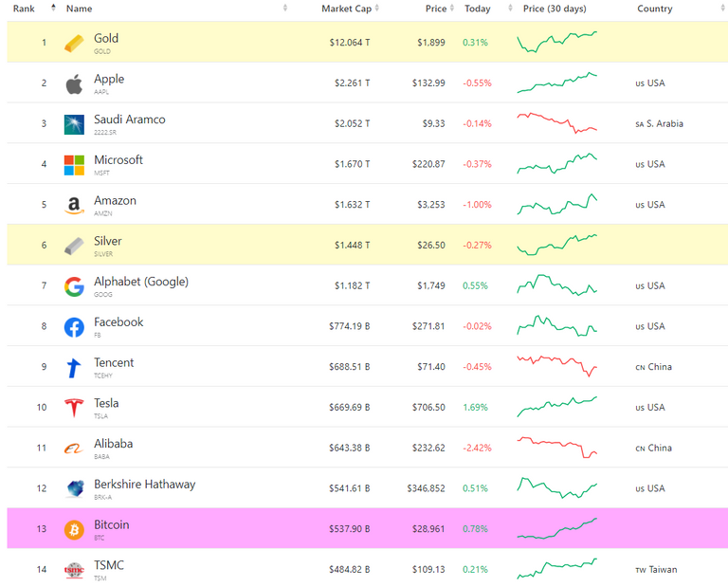Viewport: 728px width, 587px height.
Task: Click Silver's $26.50 price
Action: click(431, 246)
